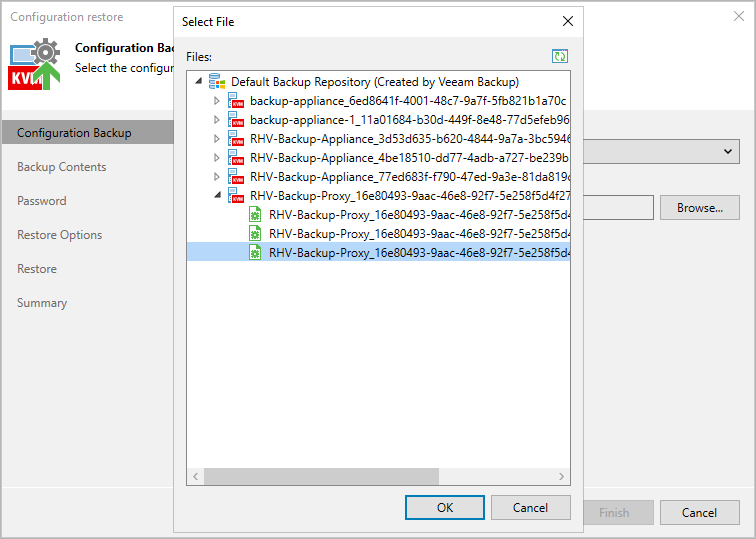Expand the RHV-Backup-Appliance_4be18510 node
The image size is (756, 539).
tap(217, 158)
